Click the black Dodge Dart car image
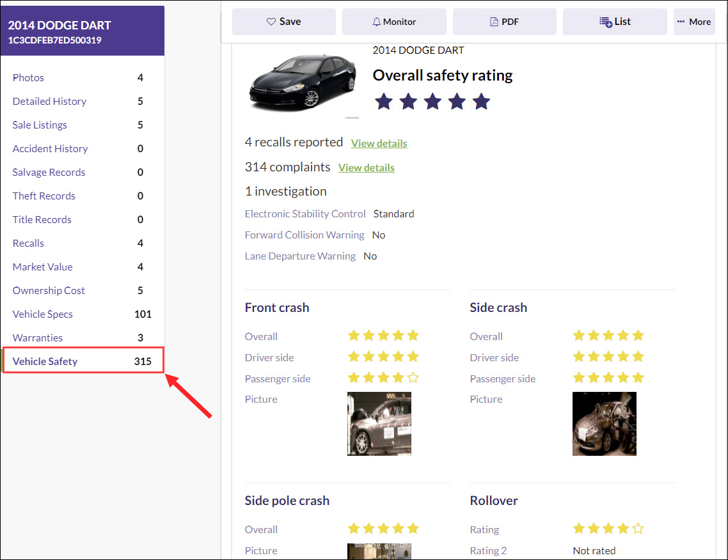 tap(303, 82)
